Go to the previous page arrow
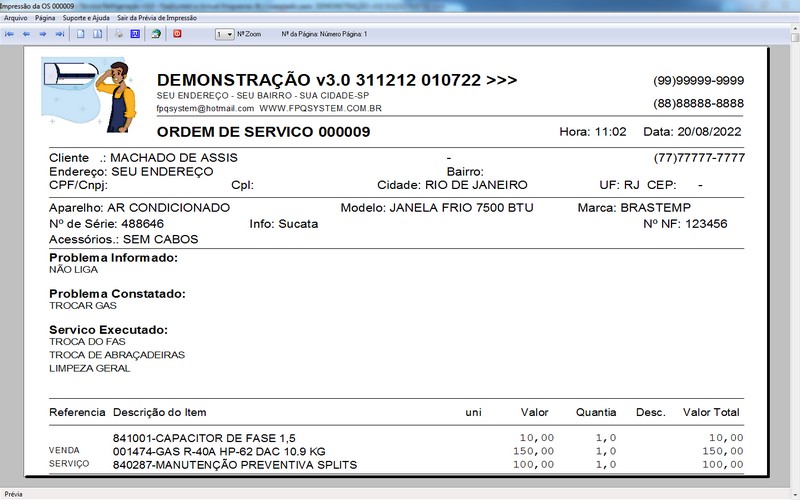This screenshot has width=800, height=500. pyautogui.click(x=26, y=34)
